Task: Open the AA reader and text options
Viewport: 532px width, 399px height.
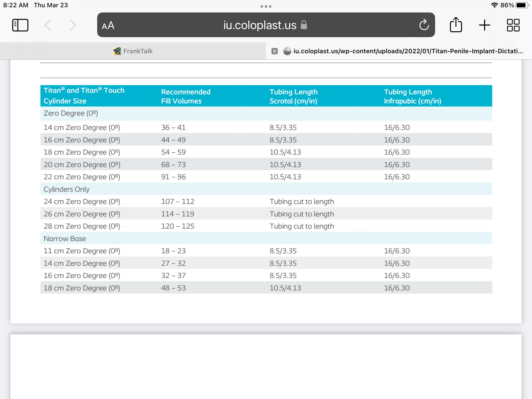Action: [x=108, y=25]
